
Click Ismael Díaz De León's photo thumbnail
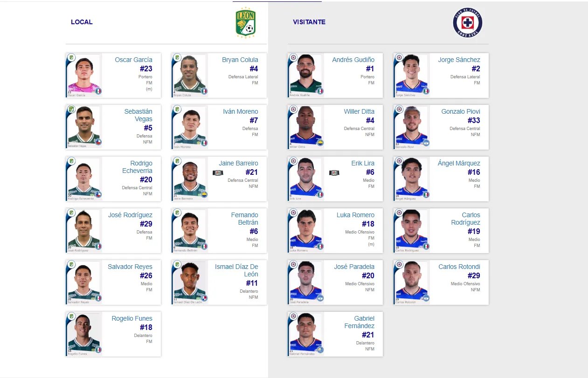tap(189, 282)
